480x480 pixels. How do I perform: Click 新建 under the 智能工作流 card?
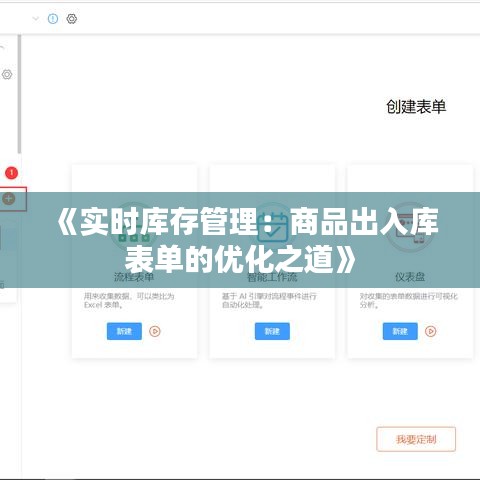tap(272, 331)
